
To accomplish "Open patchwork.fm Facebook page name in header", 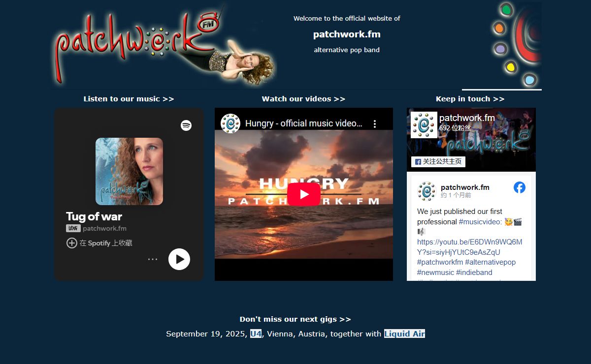I will pos(467,118).
